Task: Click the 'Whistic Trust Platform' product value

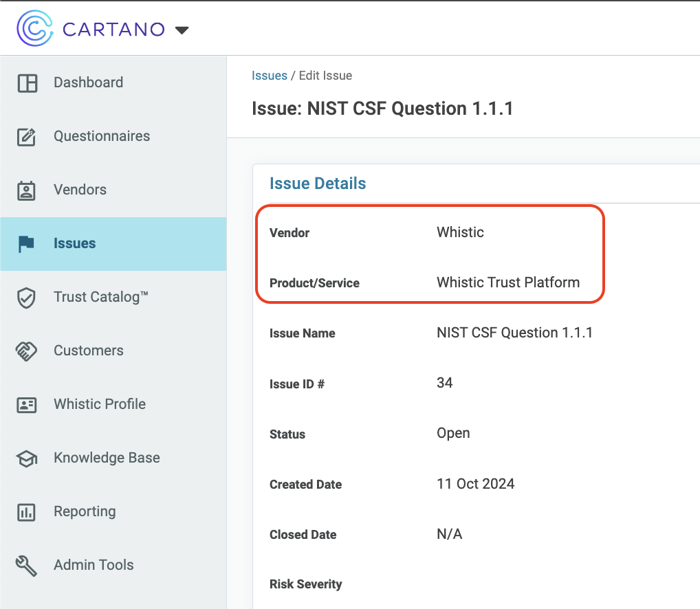Action: tap(508, 283)
